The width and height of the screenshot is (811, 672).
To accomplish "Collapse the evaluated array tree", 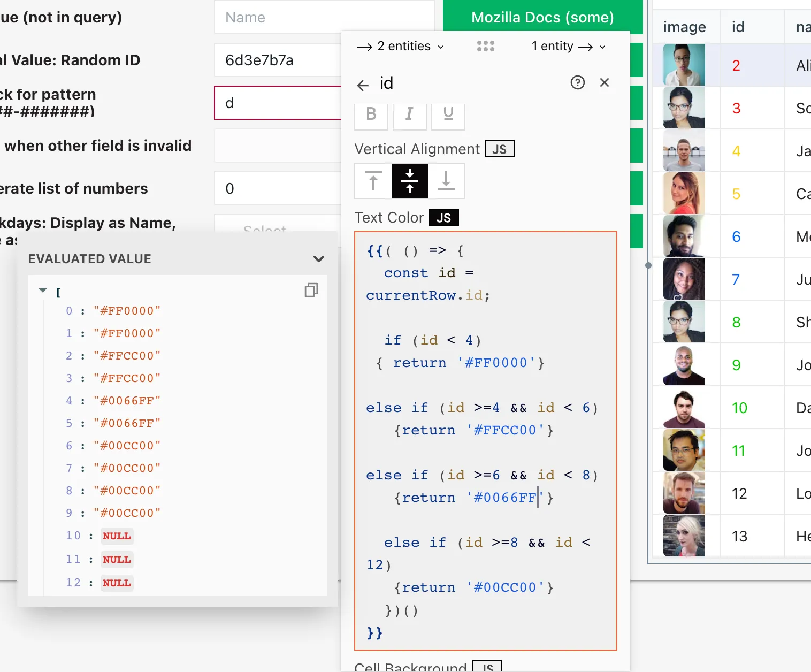I will (43, 291).
